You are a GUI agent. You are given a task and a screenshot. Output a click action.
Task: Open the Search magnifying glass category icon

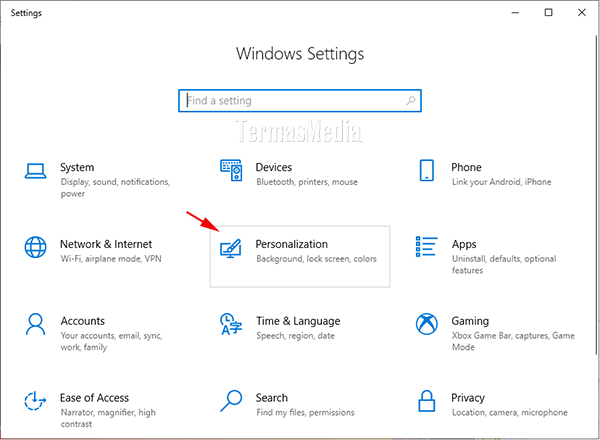pos(231,401)
